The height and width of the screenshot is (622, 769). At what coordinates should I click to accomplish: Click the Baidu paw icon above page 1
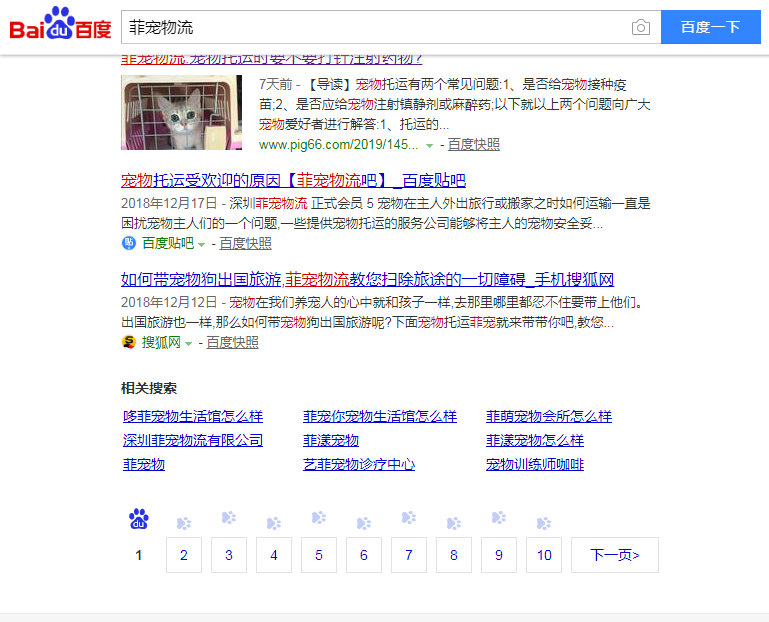point(139,519)
